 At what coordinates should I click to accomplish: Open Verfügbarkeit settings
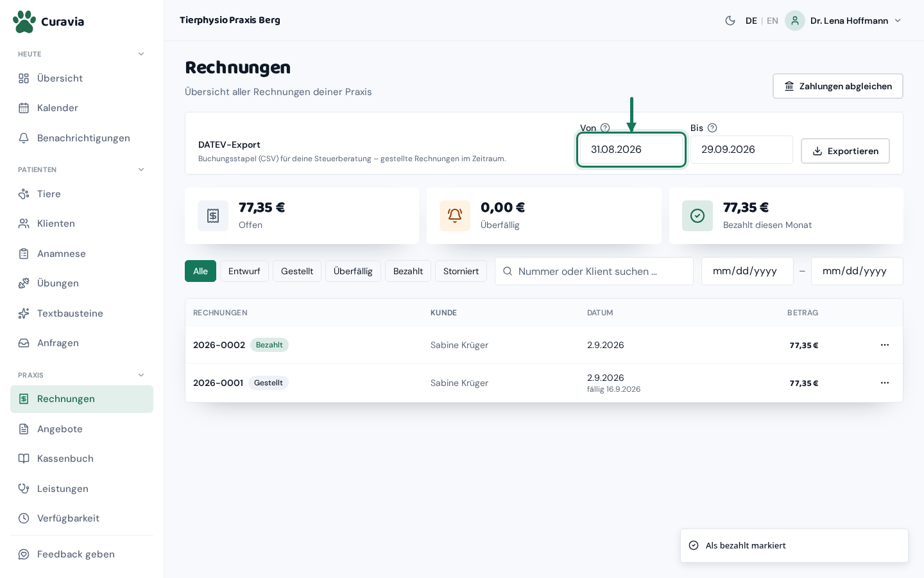click(x=81, y=518)
